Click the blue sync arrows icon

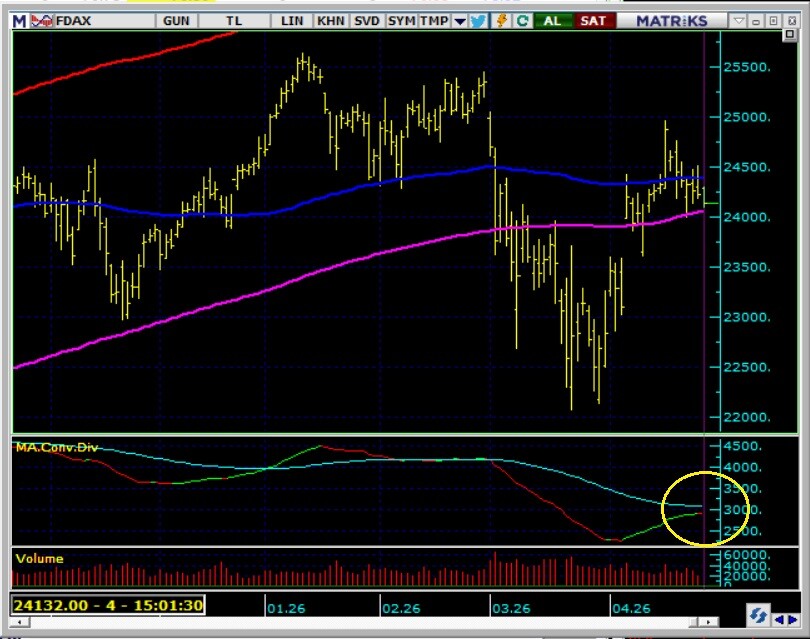tap(757, 615)
